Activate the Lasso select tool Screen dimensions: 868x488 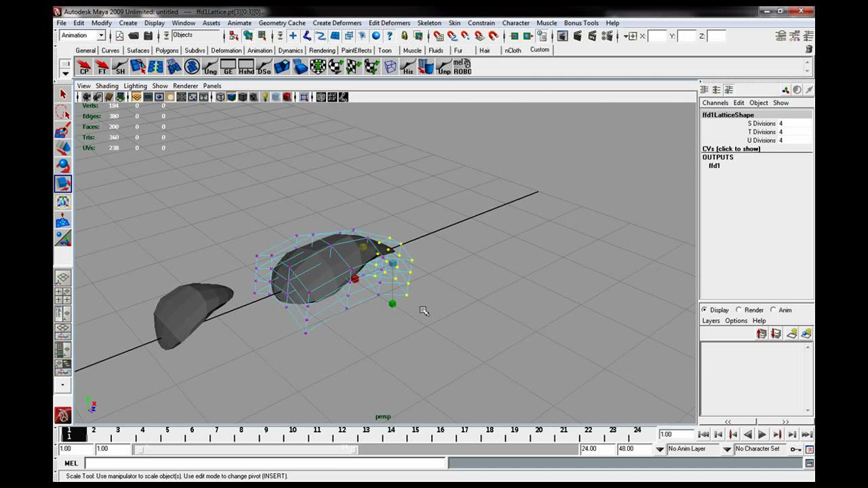pos(63,113)
